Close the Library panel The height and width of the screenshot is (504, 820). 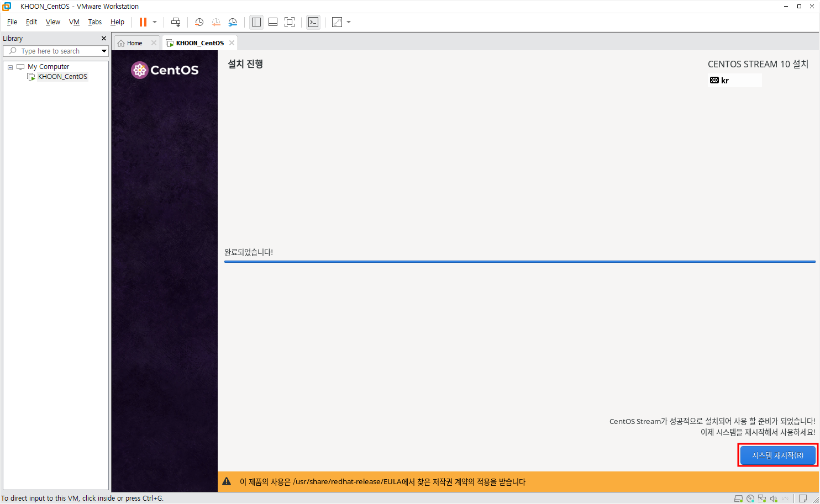(x=103, y=39)
